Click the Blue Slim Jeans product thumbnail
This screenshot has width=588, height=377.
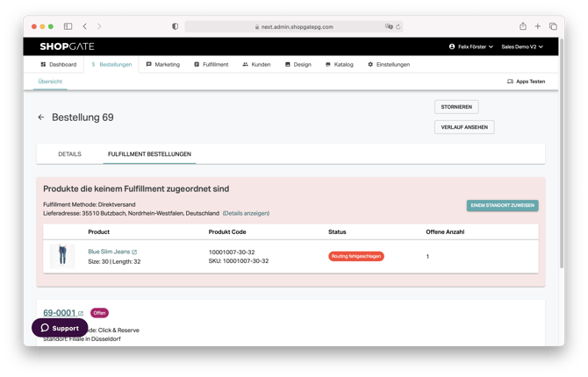(x=62, y=256)
